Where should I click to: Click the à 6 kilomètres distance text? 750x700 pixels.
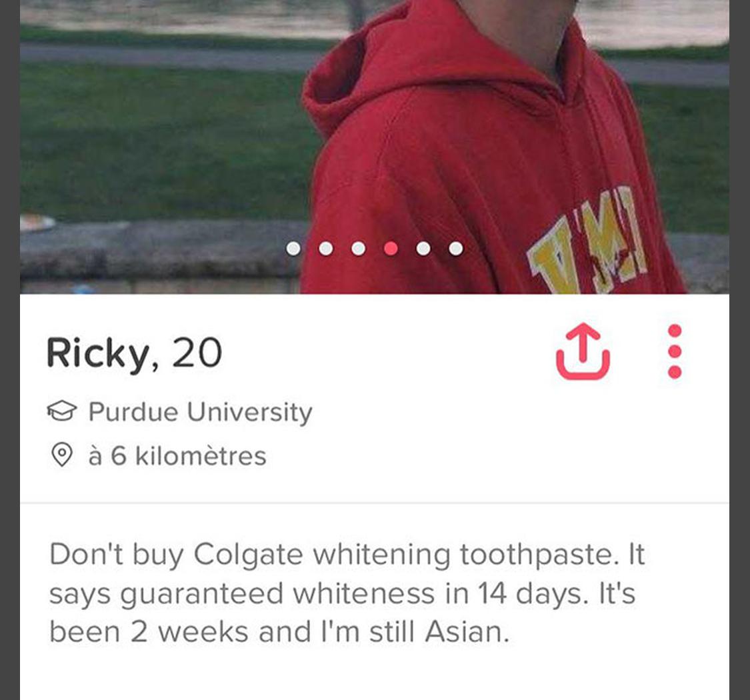(177, 455)
